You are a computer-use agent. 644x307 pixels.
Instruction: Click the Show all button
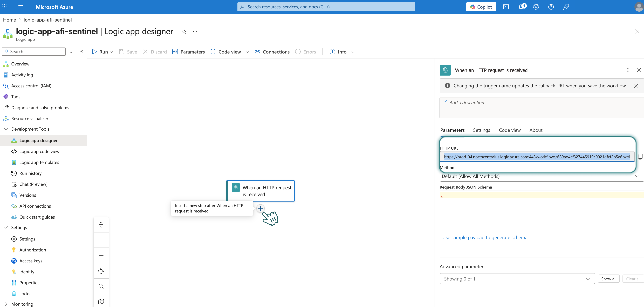click(608, 279)
